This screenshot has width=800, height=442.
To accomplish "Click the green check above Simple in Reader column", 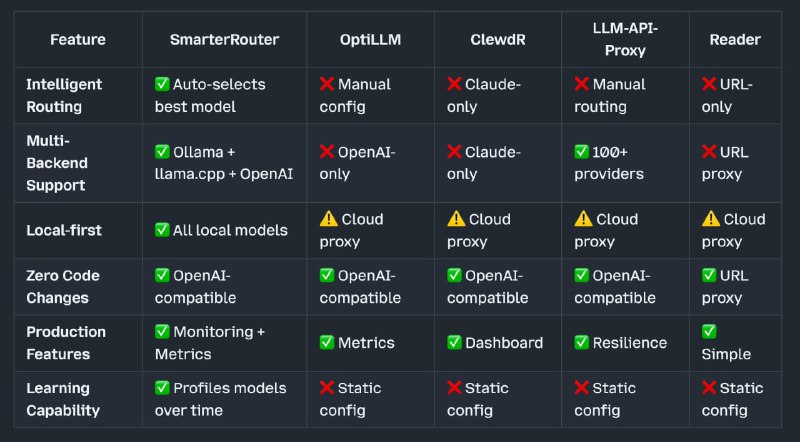I will point(709,331).
